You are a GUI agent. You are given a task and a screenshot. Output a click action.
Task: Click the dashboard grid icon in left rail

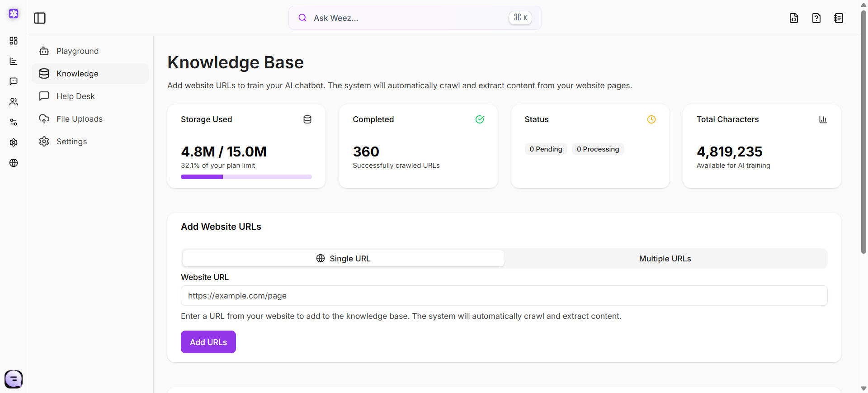coord(14,41)
